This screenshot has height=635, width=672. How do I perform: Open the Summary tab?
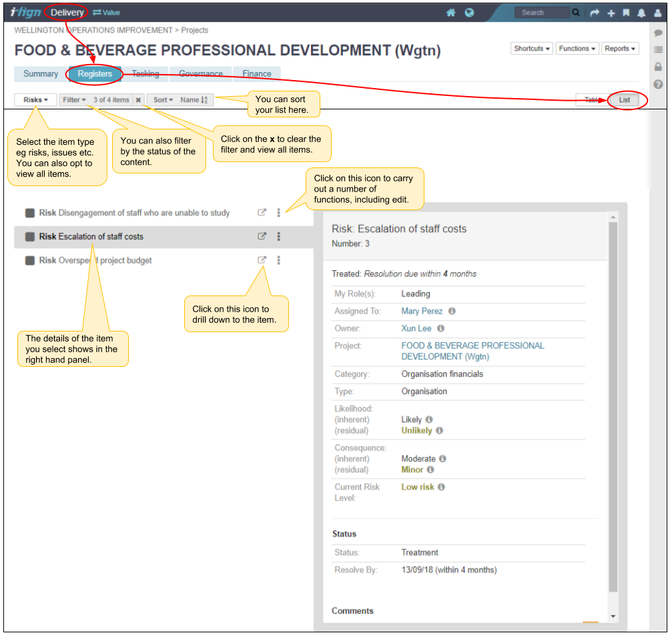[41, 73]
